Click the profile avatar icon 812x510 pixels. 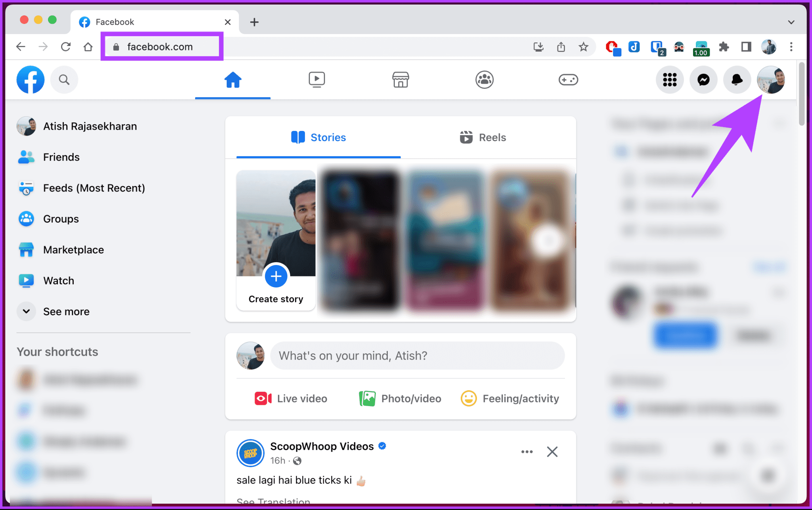click(x=773, y=79)
